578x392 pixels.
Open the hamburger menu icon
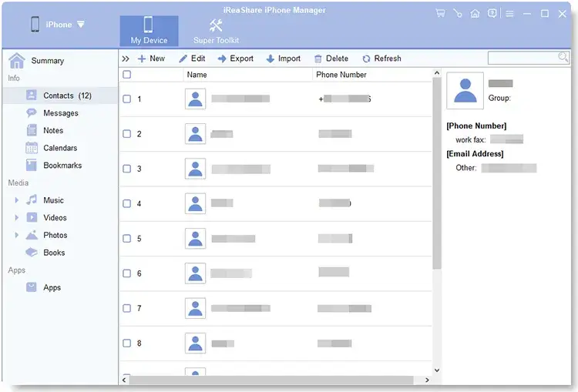coord(509,13)
